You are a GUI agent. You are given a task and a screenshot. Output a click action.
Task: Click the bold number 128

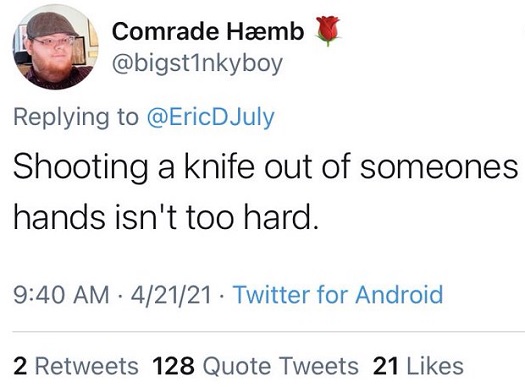(173, 366)
